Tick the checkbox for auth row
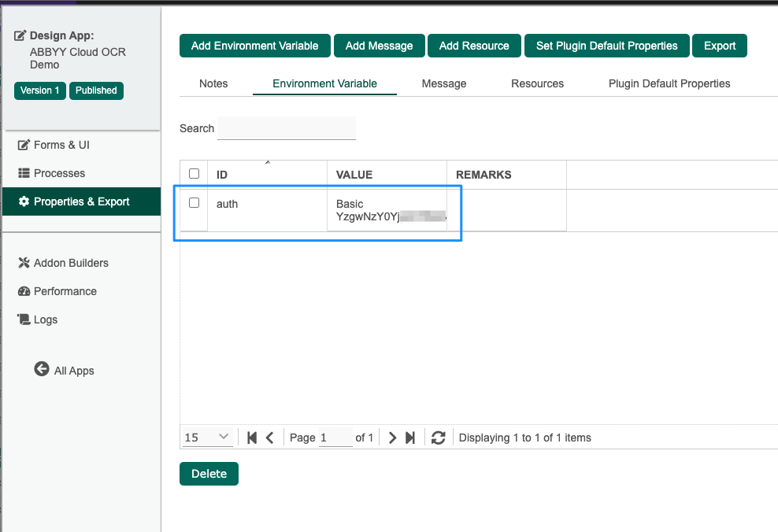 (x=194, y=203)
